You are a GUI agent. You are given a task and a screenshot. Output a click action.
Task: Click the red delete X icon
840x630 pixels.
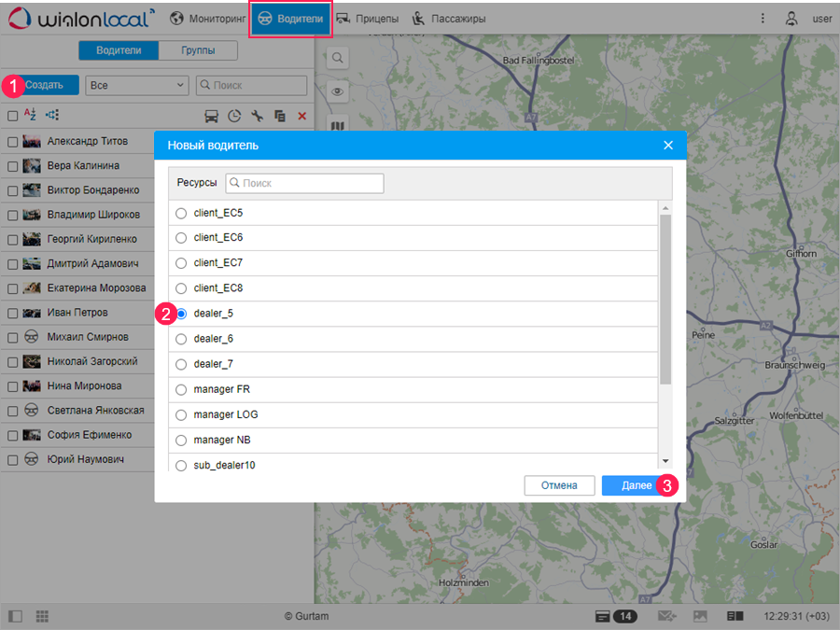tap(301, 116)
